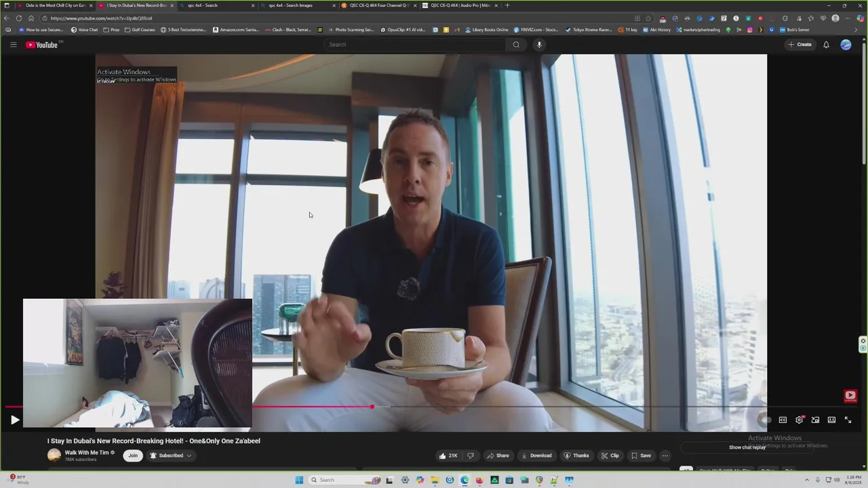
Task: Reload the current page
Action: (x=19, y=18)
